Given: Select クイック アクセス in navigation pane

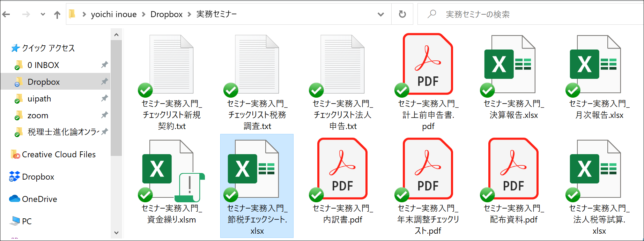Looking at the screenshot, I should pos(49,48).
